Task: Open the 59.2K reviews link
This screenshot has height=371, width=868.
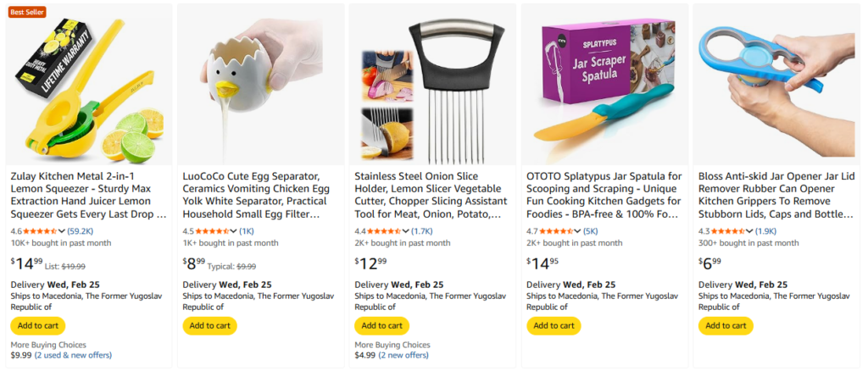Action: click(81, 231)
